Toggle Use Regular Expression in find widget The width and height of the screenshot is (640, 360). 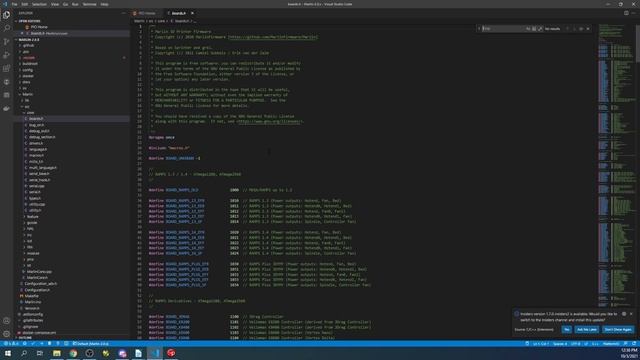pyautogui.click(x=540, y=29)
